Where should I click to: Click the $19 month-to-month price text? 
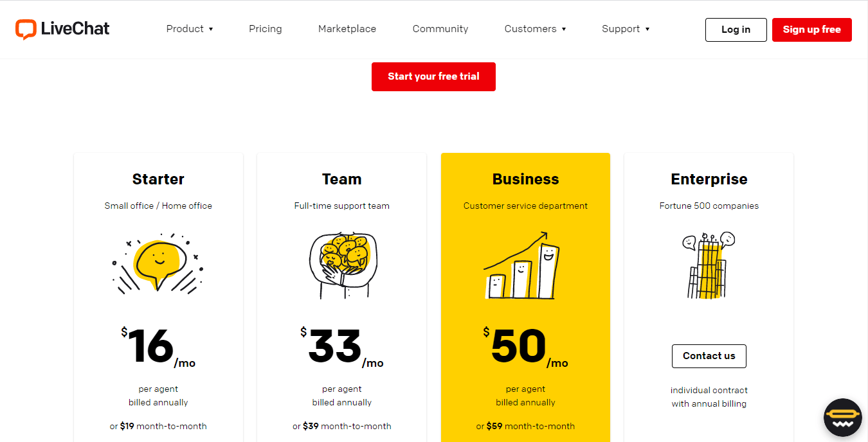[x=158, y=426]
